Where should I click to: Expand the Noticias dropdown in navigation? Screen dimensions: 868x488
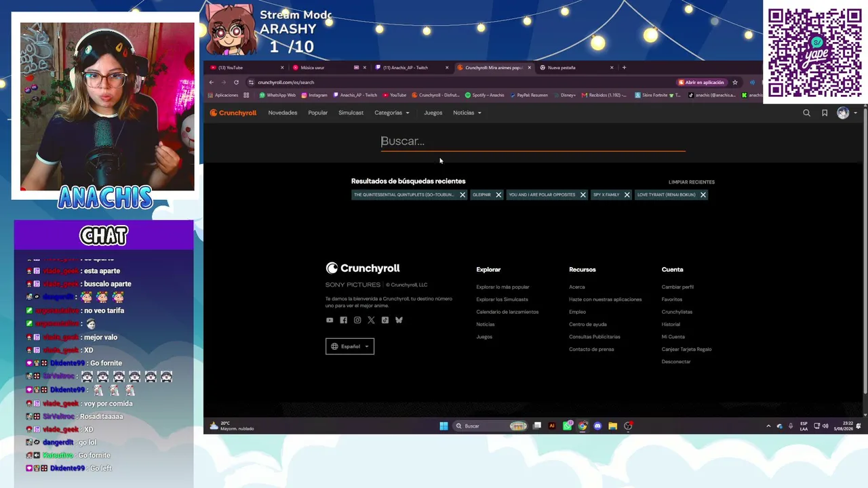467,113
